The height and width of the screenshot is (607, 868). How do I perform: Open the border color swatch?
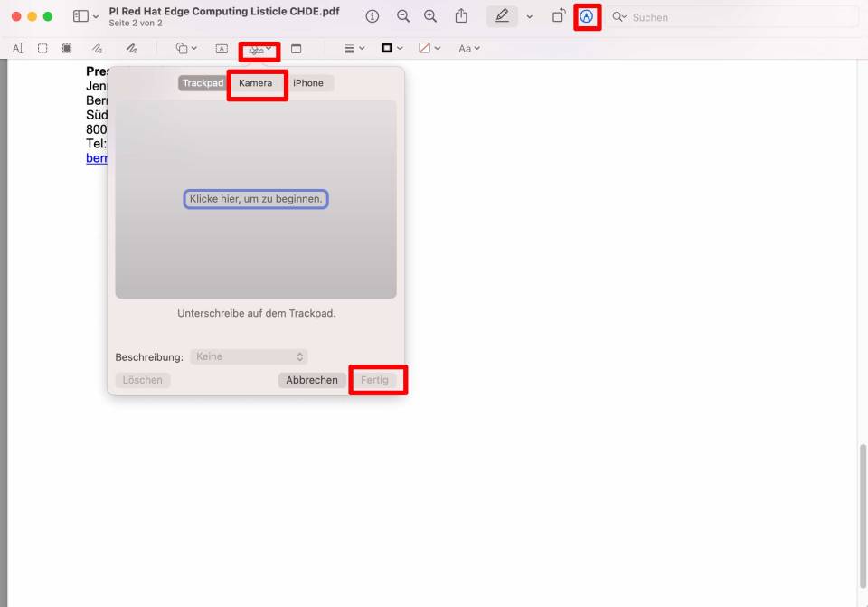[x=392, y=49]
